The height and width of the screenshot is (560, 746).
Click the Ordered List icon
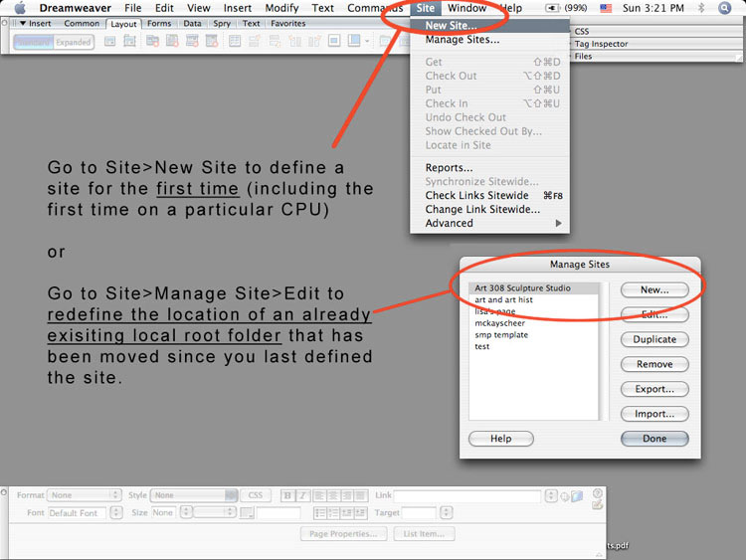333,513
